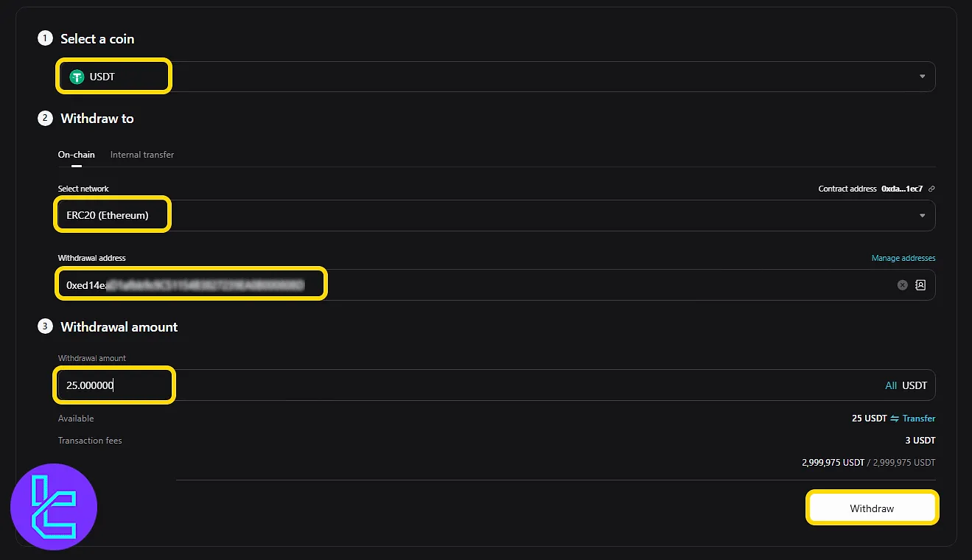Click the Withdraw button
This screenshot has width=972, height=560.
[x=872, y=508]
